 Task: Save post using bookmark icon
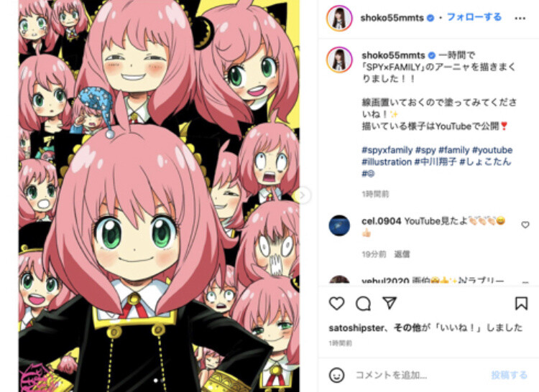pyautogui.click(x=521, y=304)
